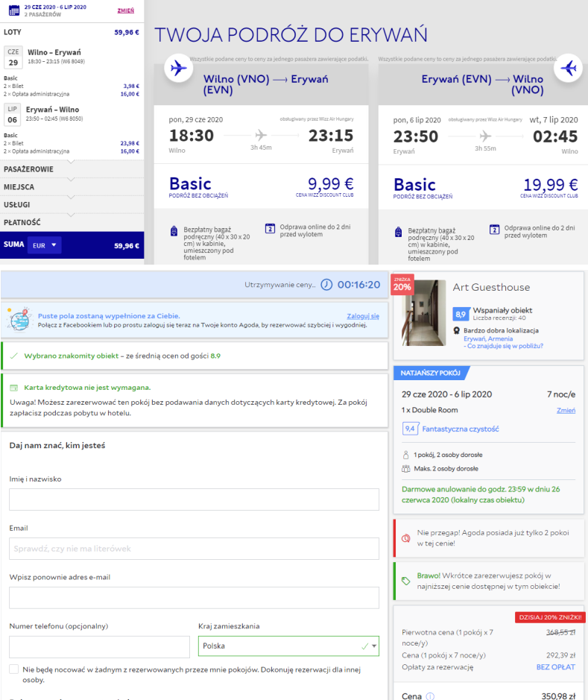This screenshot has width=588, height=700.
Task: Click the calendar icon beside travel dates
Action: coord(13,10)
